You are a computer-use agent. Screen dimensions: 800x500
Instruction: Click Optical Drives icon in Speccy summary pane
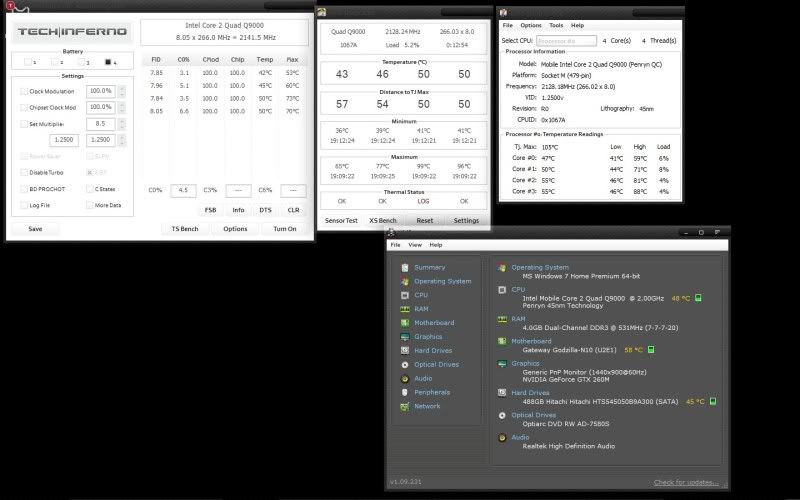click(502, 415)
